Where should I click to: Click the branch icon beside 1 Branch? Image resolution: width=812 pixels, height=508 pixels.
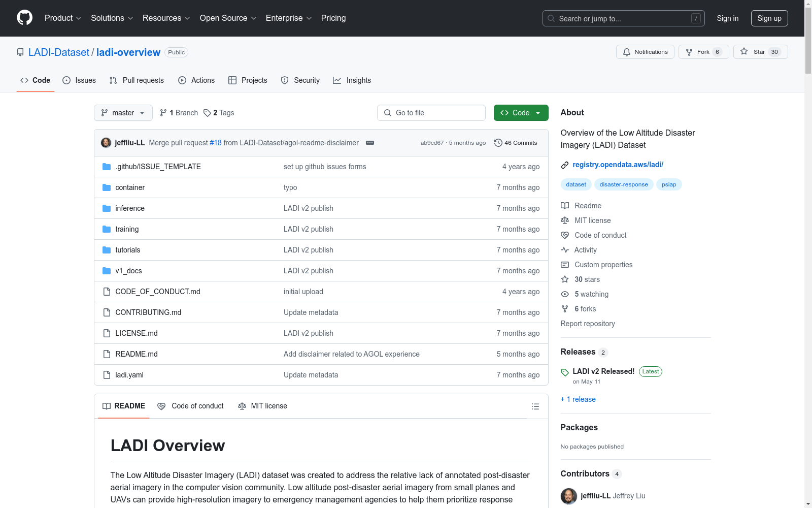pyautogui.click(x=163, y=113)
